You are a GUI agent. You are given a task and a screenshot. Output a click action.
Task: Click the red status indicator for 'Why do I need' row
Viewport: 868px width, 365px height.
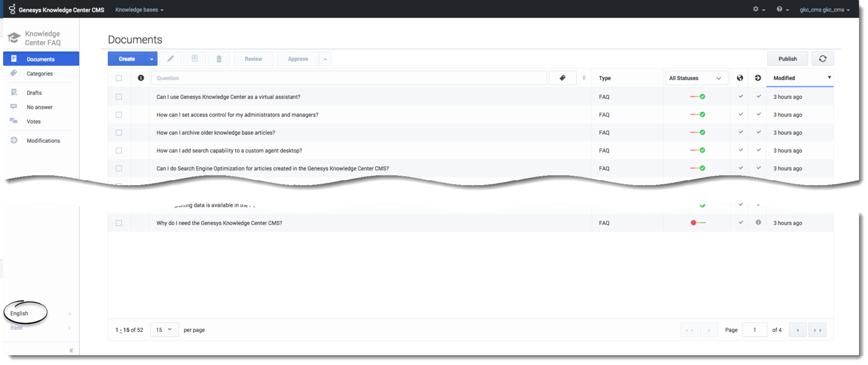click(698, 223)
